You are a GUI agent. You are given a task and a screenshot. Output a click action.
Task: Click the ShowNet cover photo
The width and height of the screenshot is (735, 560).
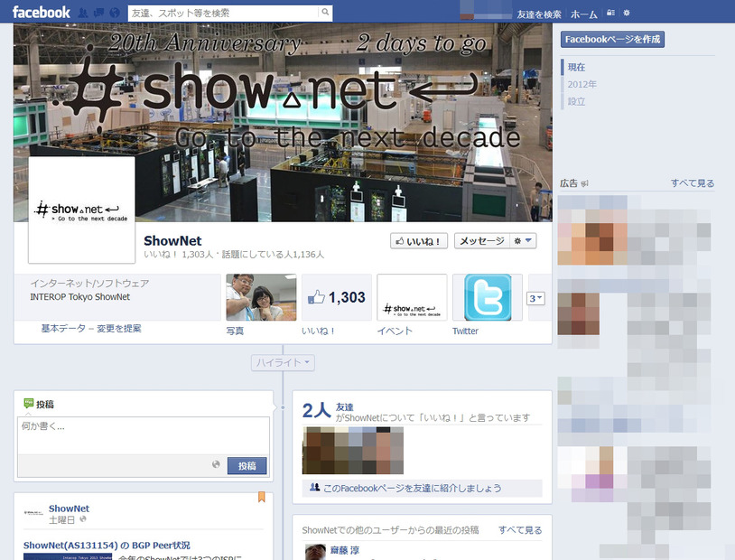tap(283, 123)
